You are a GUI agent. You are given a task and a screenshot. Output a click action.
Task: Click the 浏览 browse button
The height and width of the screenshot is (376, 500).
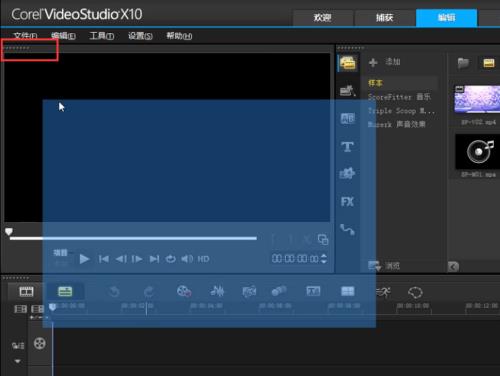pos(384,266)
